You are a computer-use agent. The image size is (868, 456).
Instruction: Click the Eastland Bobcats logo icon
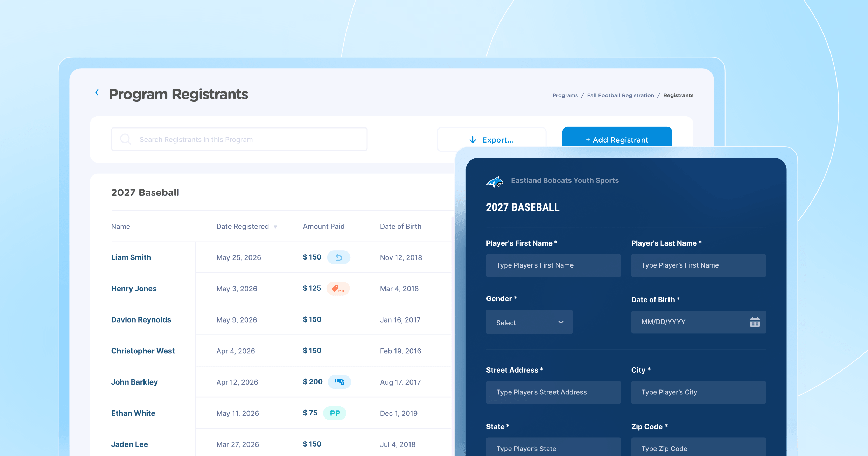click(x=495, y=181)
